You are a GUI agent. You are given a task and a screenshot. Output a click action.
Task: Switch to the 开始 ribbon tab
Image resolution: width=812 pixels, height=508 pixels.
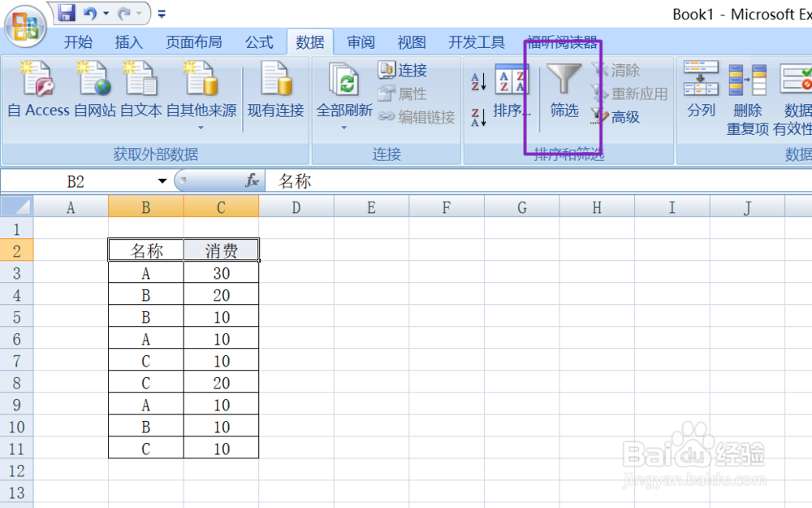(x=78, y=42)
